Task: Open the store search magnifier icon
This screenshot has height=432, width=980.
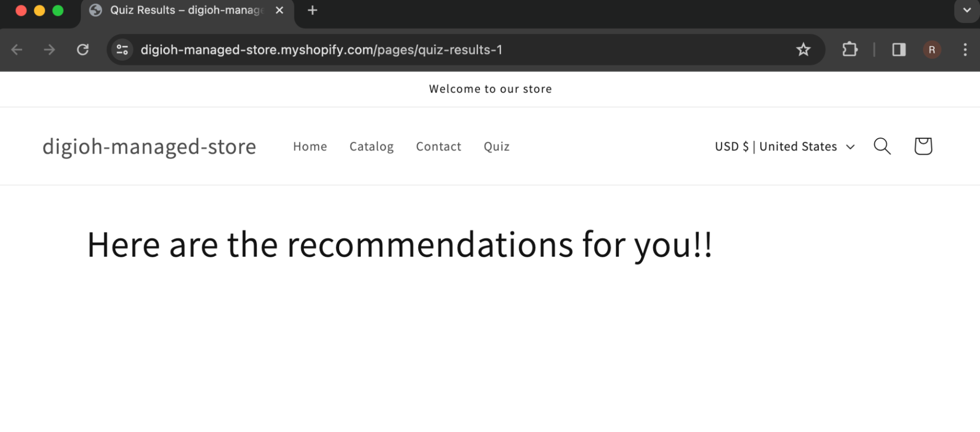Action: coord(882,146)
